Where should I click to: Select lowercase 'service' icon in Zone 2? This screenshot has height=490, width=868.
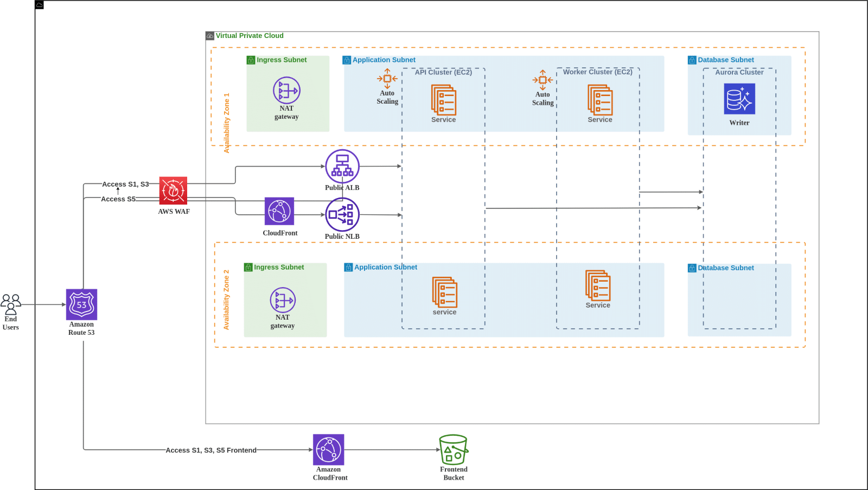coord(445,292)
